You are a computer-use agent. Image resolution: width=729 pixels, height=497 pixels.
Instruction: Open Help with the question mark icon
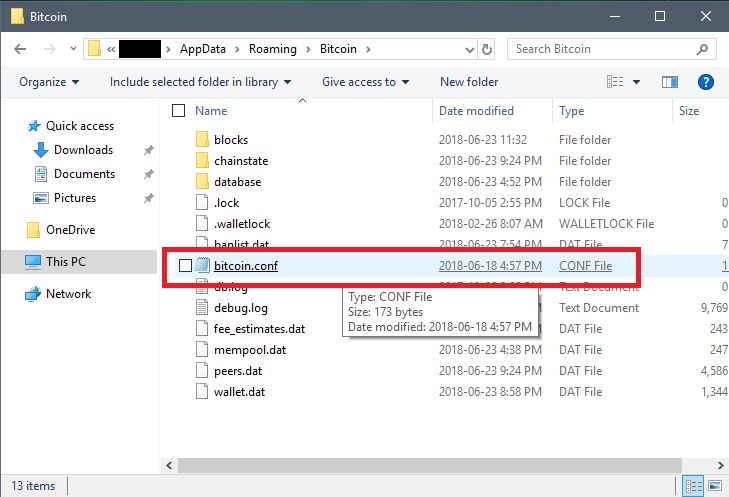(x=705, y=82)
